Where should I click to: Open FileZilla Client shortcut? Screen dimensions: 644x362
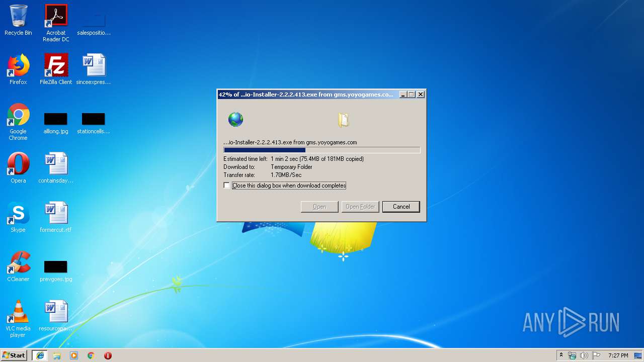click(56, 69)
